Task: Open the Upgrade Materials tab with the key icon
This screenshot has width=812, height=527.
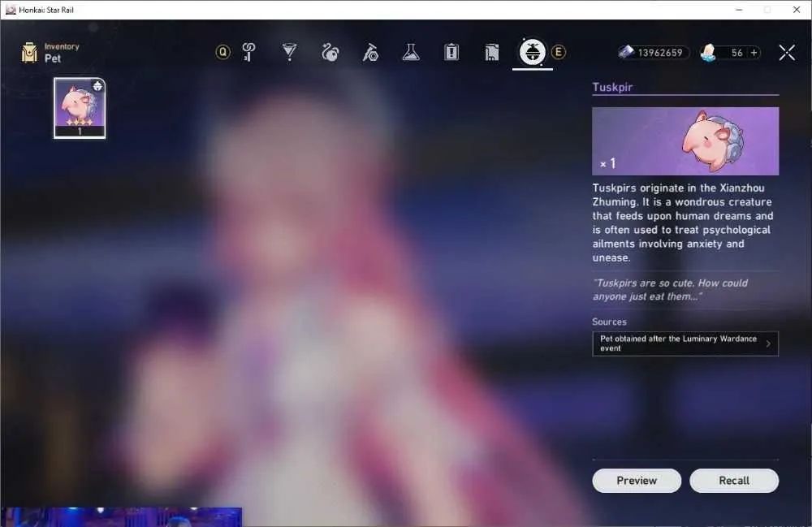Action: [249, 52]
